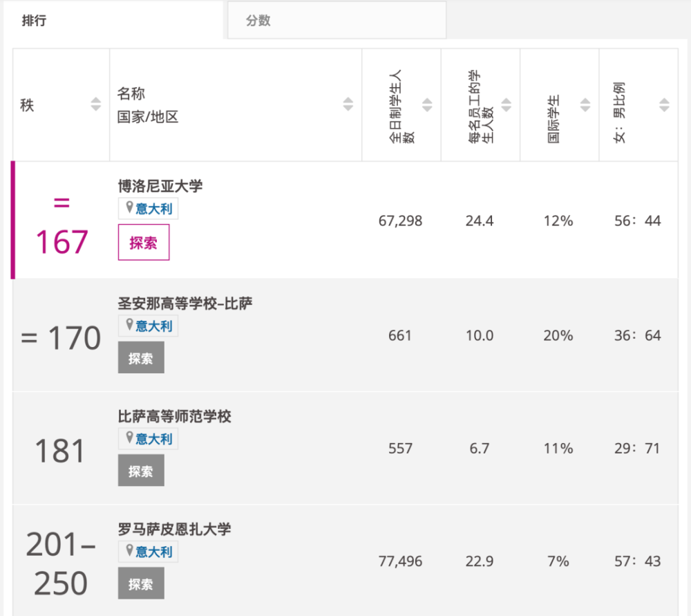Click 探索 button for 罗马萨皮恩扎大学

tap(141, 584)
